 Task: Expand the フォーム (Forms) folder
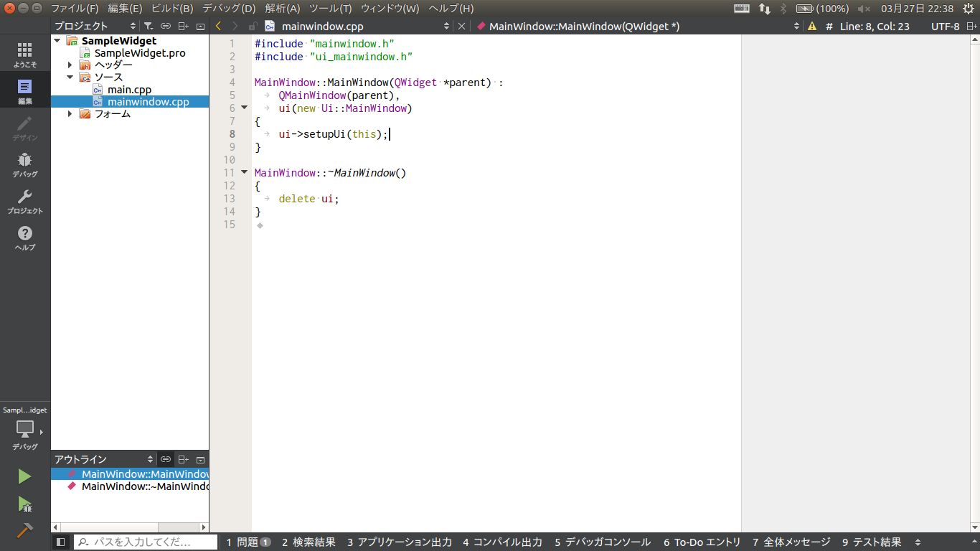click(70, 113)
